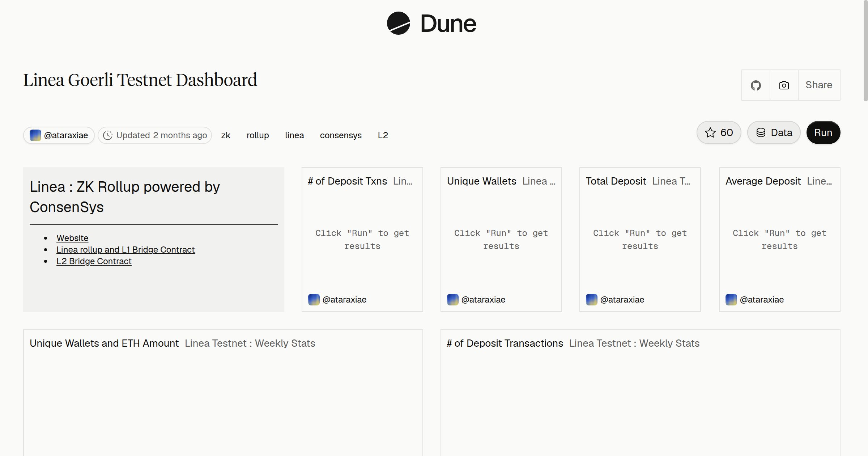
Task: Click the Dune logo icon
Action: [398, 23]
